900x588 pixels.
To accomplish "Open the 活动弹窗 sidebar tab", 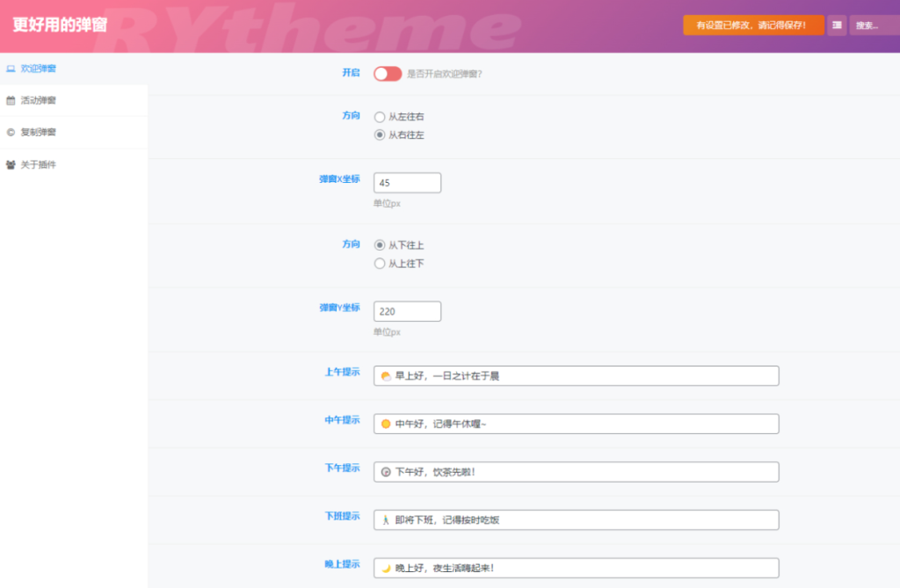I will click(39, 100).
